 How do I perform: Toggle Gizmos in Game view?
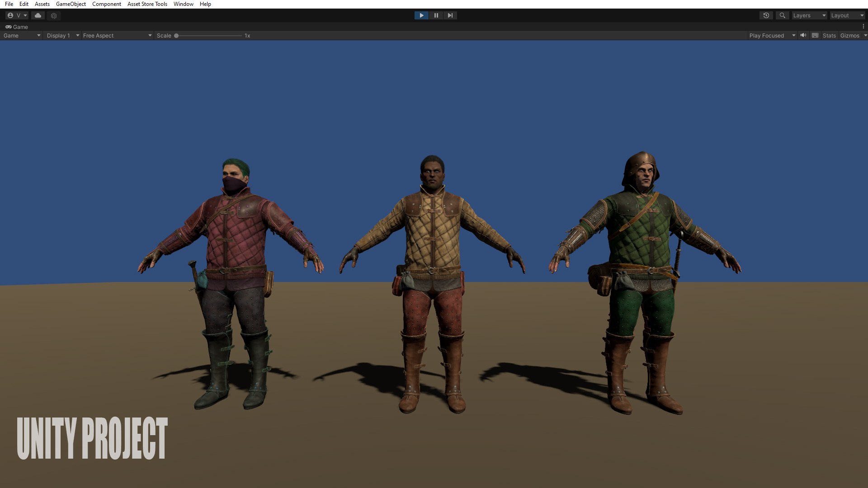tap(849, 35)
